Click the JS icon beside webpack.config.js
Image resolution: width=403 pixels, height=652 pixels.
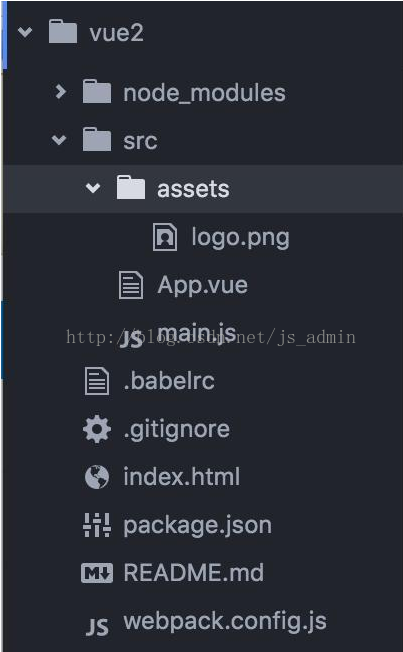pyautogui.click(x=97, y=626)
